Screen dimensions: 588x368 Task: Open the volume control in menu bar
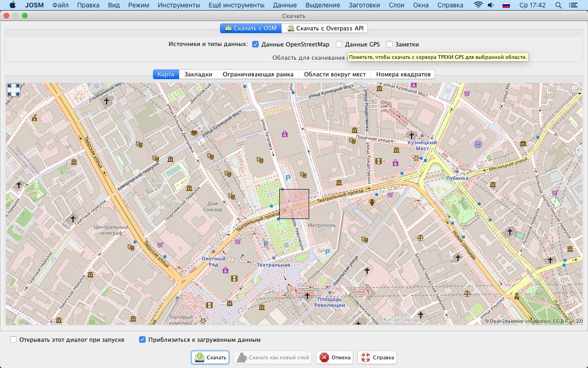491,6
